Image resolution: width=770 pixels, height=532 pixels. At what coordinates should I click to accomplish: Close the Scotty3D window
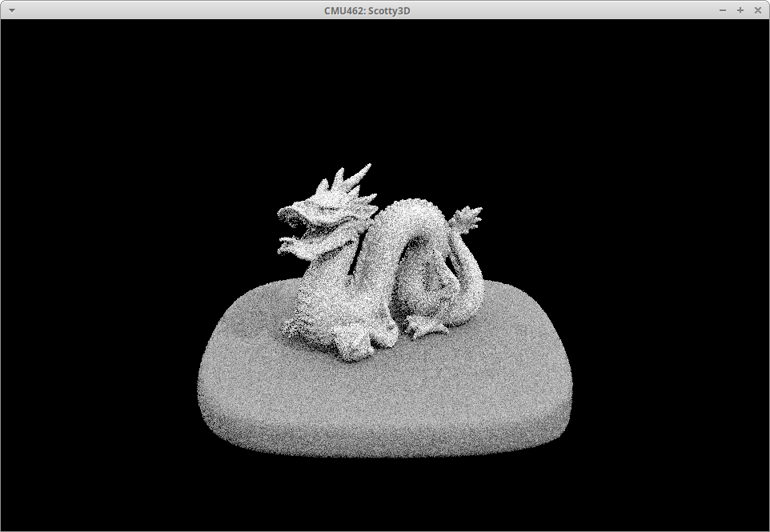757,10
